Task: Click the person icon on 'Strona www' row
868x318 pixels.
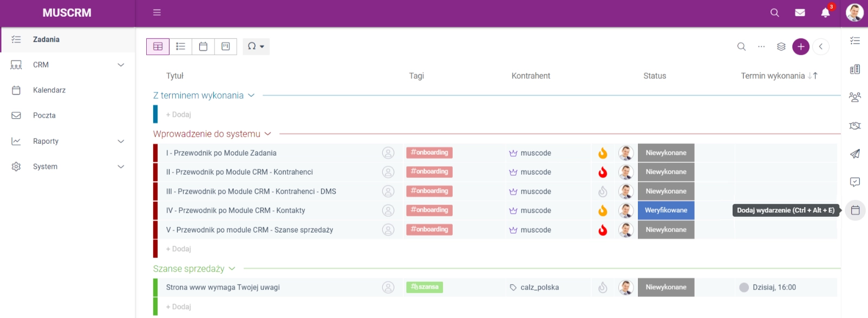Action: tap(388, 287)
